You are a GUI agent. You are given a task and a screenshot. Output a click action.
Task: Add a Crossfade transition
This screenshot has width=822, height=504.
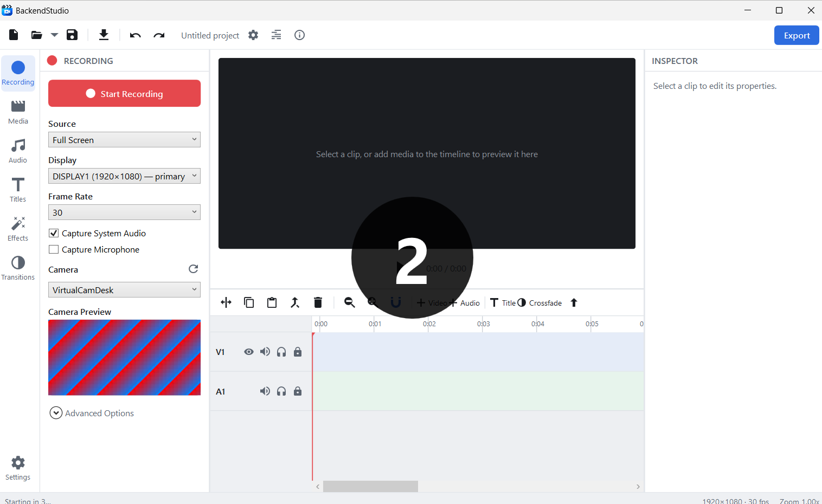pyautogui.click(x=540, y=302)
